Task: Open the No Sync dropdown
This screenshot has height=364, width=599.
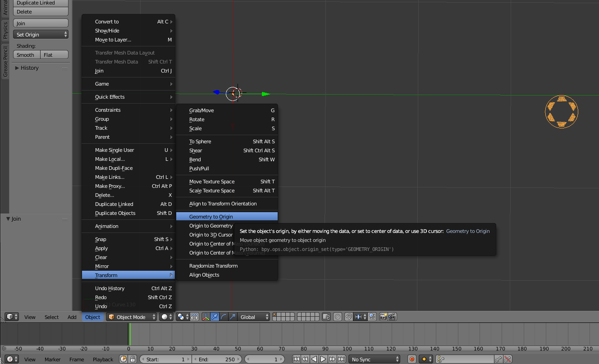Action: [x=374, y=359]
